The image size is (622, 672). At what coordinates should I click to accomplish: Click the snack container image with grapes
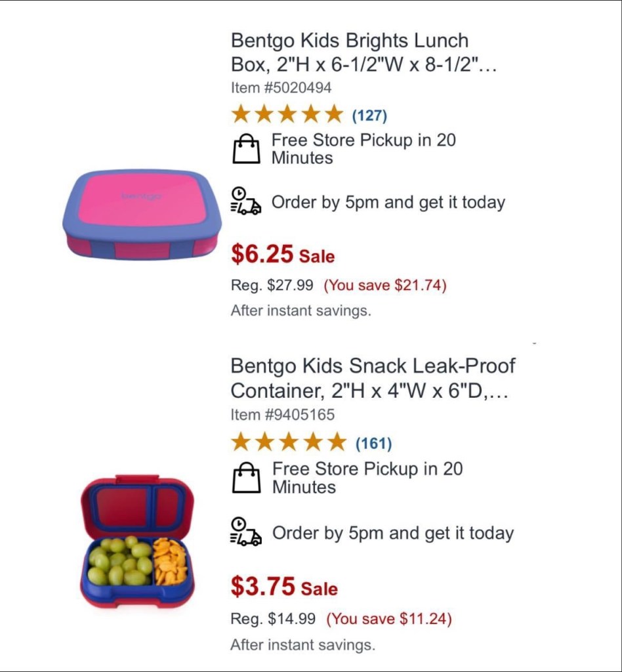[x=137, y=540]
